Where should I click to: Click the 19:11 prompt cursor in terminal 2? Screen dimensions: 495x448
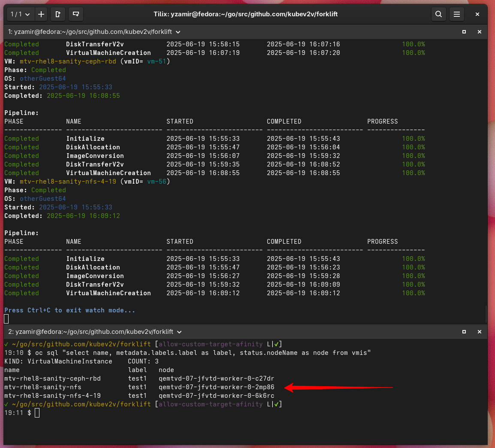tap(37, 413)
